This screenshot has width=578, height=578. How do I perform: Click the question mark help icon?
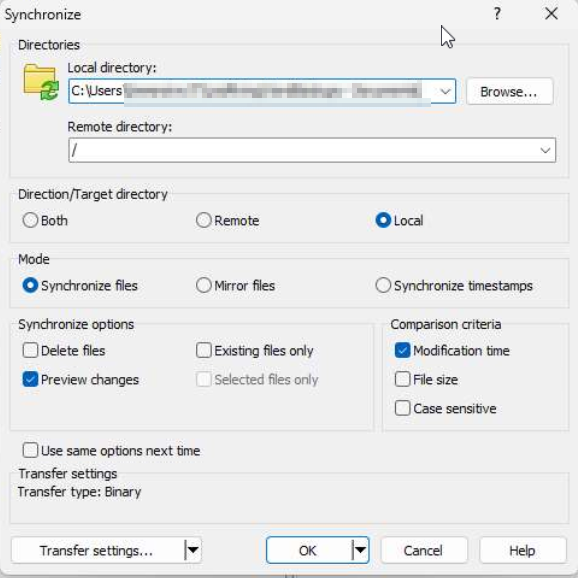[x=497, y=14]
